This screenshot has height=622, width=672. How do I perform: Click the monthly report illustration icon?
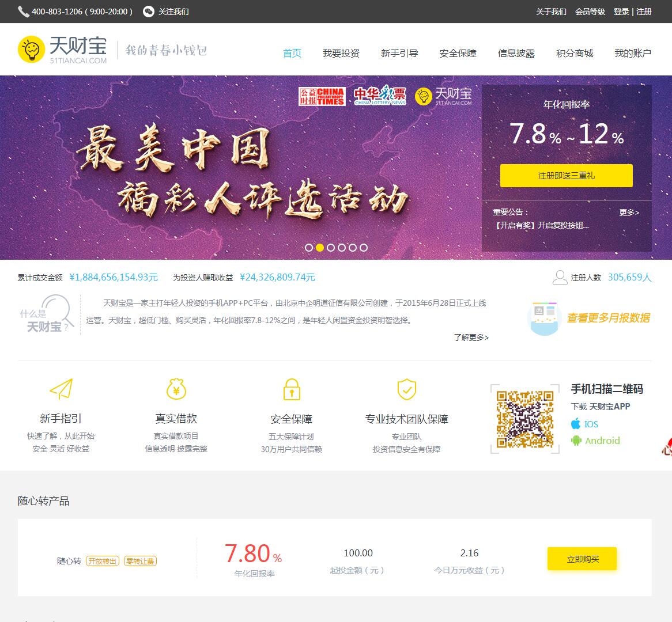click(x=544, y=318)
